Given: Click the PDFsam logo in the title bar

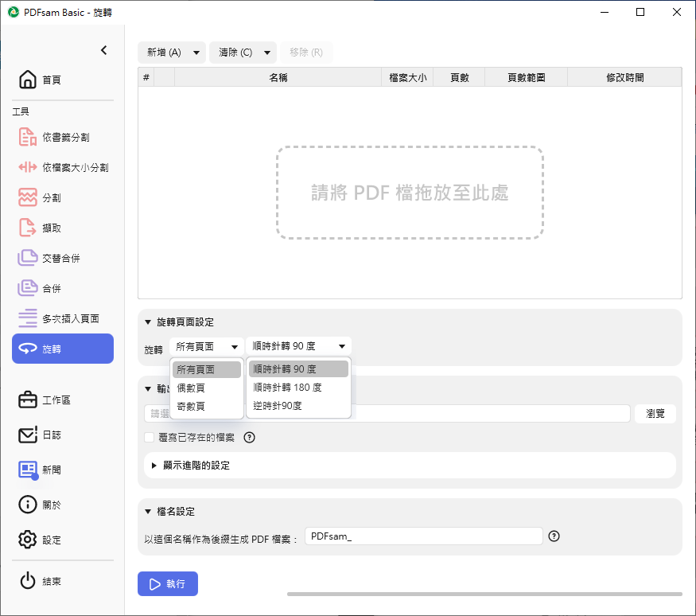Looking at the screenshot, I should (14, 12).
